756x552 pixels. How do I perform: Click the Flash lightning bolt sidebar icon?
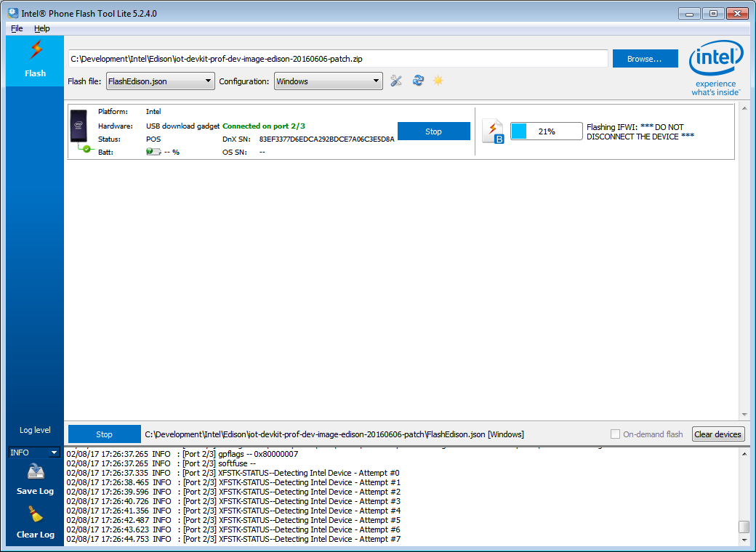[35, 51]
